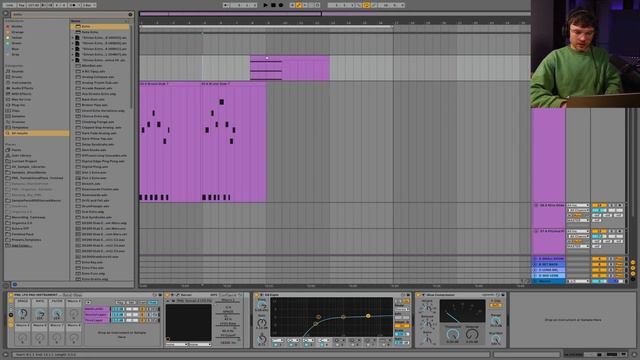Click the Chain button in rack
Screen dimensions: 640x360
(x=142, y=302)
